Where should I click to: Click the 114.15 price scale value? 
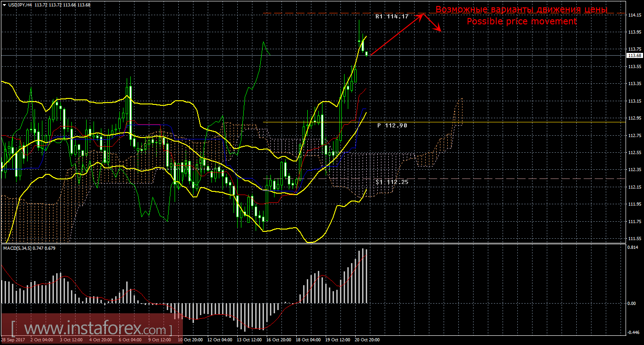click(635, 15)
